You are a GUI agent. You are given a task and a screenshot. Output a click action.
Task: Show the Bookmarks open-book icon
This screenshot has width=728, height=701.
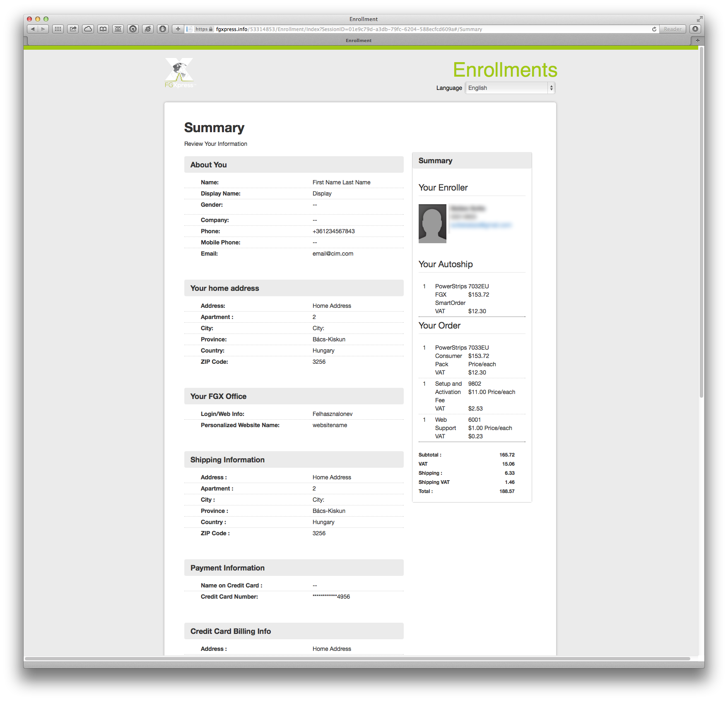point(103,29)
